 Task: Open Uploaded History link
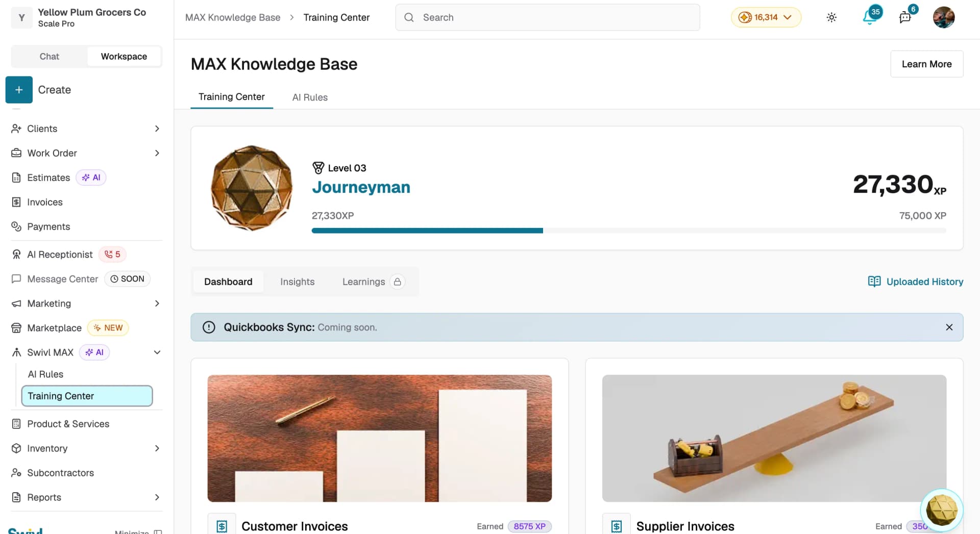pos(916,282)
